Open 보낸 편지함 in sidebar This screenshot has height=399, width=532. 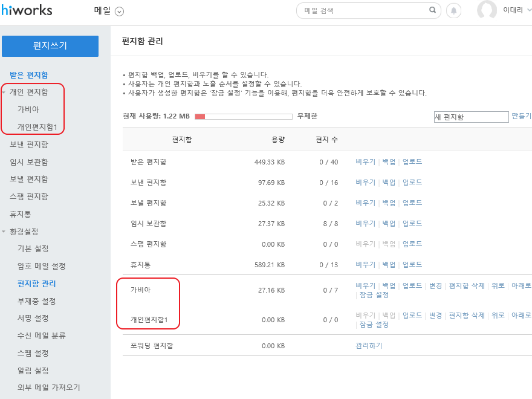tap(29, 144)
